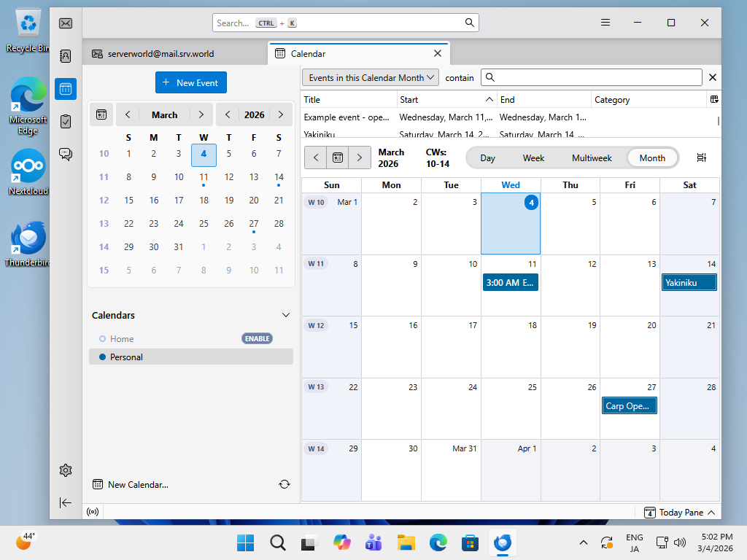Open File Explorer from taskbar
Image resolution: width=747 pixels, height=560 pixels.
pos(406,542)
